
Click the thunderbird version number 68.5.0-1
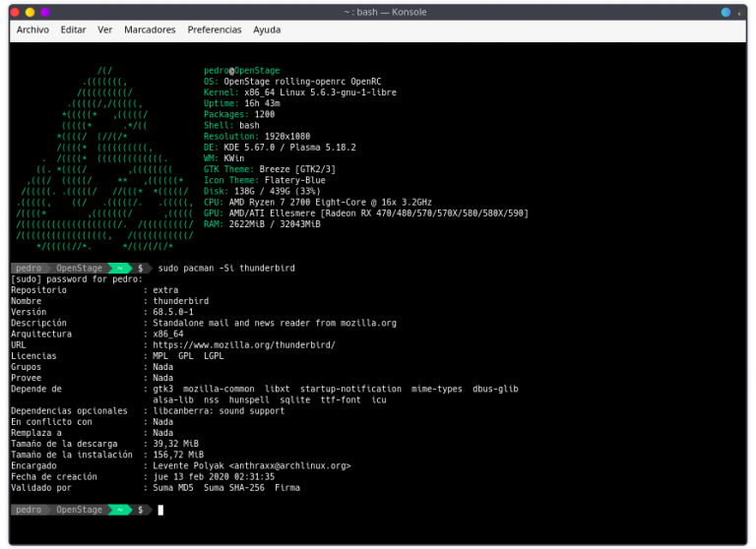pos(173,312)
